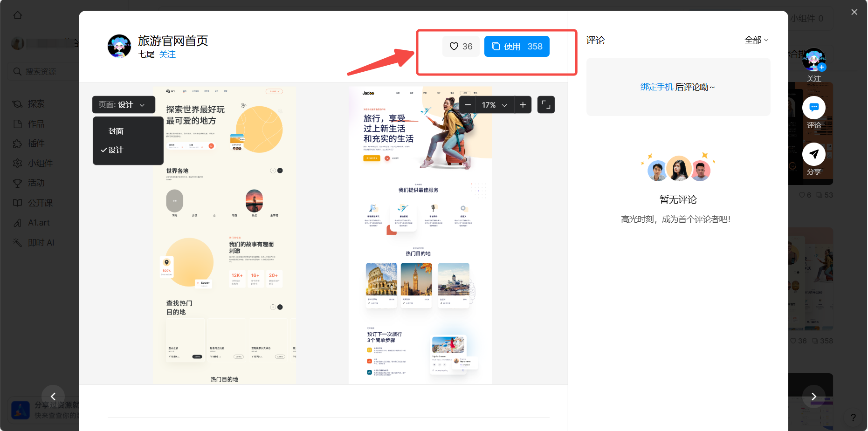868x431 pixels.
Task: Click the 评论 panel heading
Action: tap(595, 40)
